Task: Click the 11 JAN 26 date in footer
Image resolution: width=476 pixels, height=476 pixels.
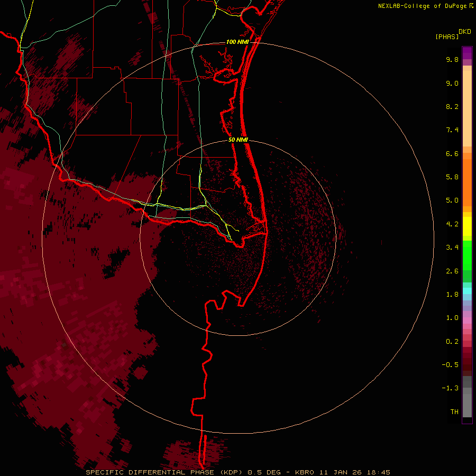Action: click(x=341, y=472)
